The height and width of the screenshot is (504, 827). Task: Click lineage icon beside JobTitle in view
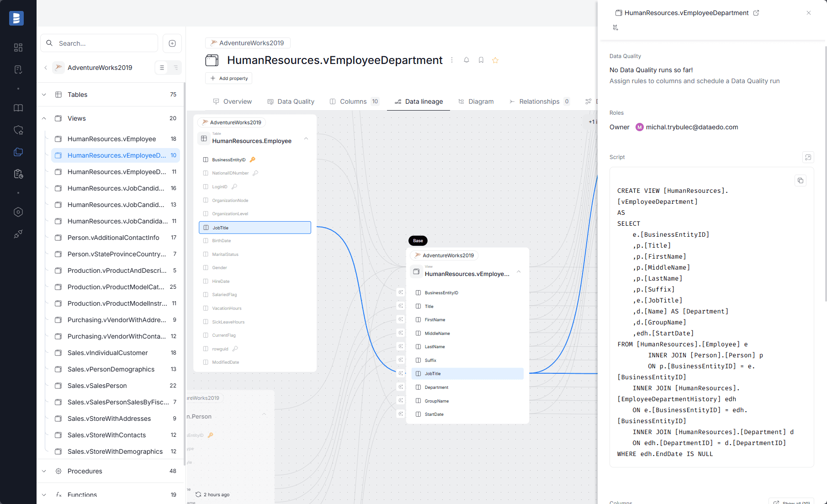401,373
